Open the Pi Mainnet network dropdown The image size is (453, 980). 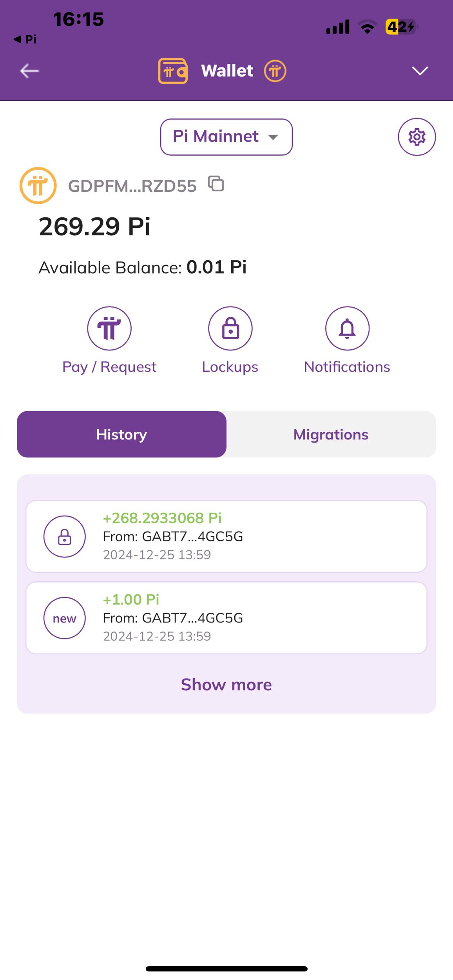coord(226,137)
